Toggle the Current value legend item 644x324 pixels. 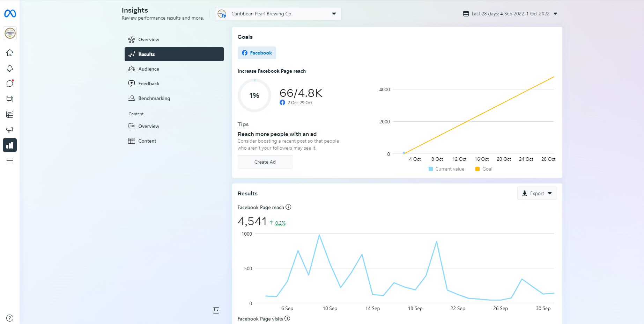446,169
